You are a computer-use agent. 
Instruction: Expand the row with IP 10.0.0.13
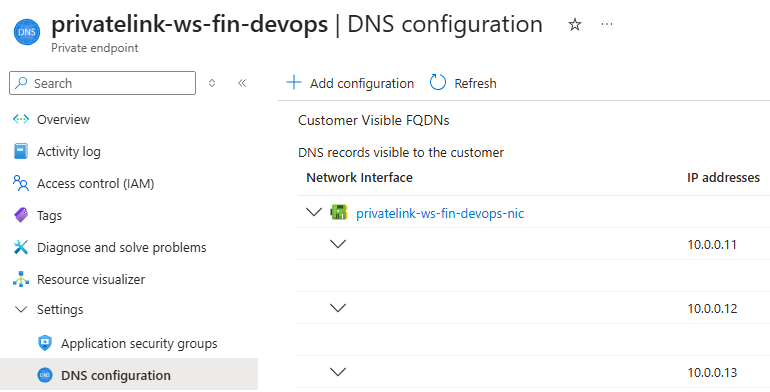[338, 371]
